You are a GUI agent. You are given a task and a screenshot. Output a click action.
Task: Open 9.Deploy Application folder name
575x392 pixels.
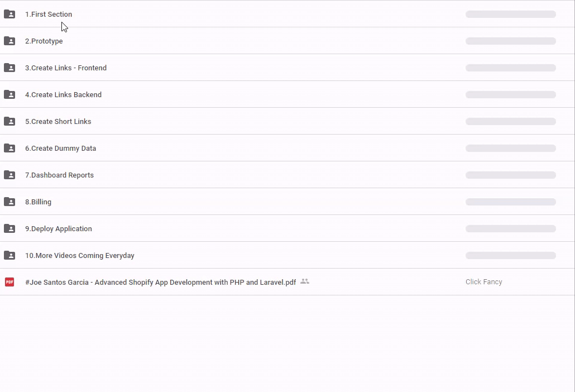pyautogui.click(x=58, y=229)
